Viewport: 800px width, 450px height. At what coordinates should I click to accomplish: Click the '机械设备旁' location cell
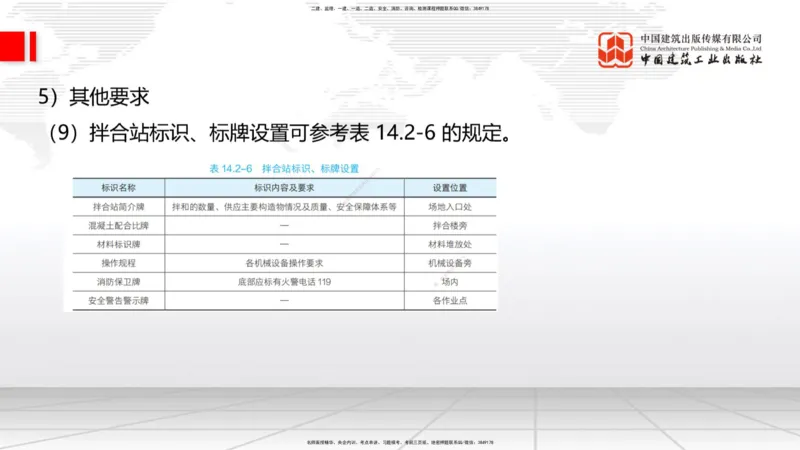[x=449, y=263]
